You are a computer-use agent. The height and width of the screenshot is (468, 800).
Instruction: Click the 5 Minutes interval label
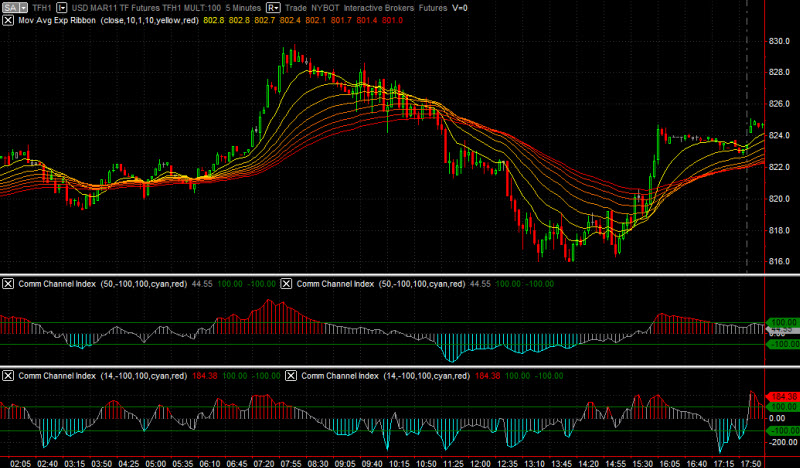coord(233,6)
